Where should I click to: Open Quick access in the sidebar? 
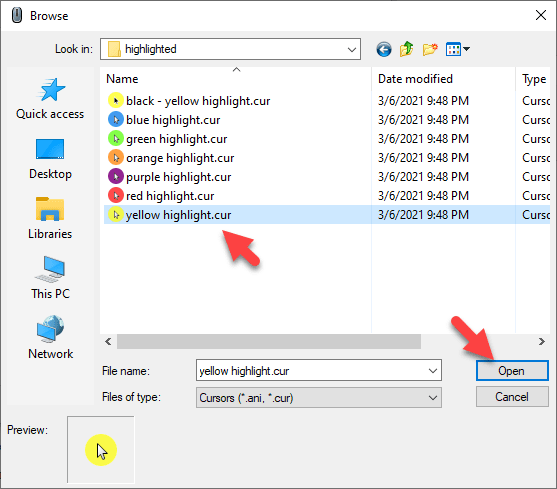50,99
